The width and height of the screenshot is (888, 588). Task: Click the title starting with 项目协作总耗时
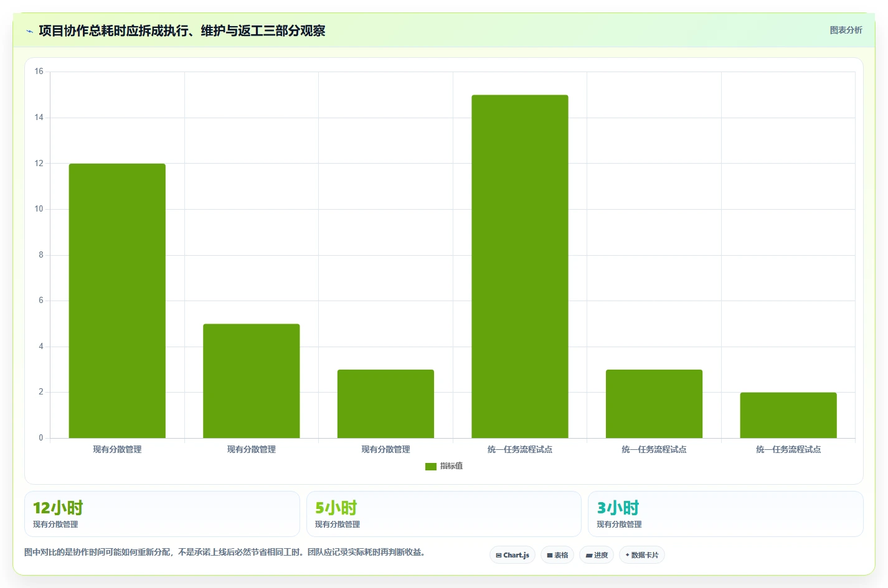pos(182,30)
